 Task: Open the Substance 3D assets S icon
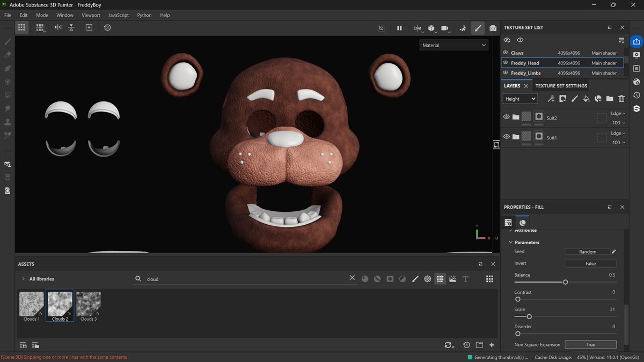636,108
